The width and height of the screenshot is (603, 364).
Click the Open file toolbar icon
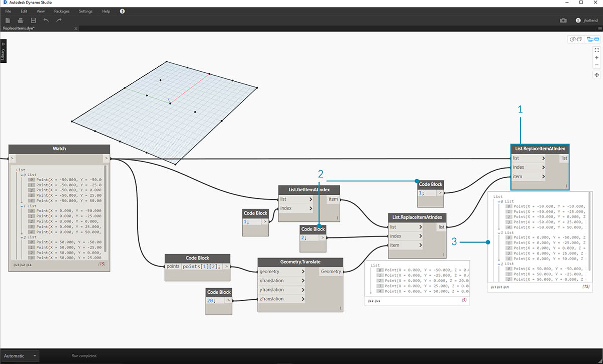[x=21, y=20]
